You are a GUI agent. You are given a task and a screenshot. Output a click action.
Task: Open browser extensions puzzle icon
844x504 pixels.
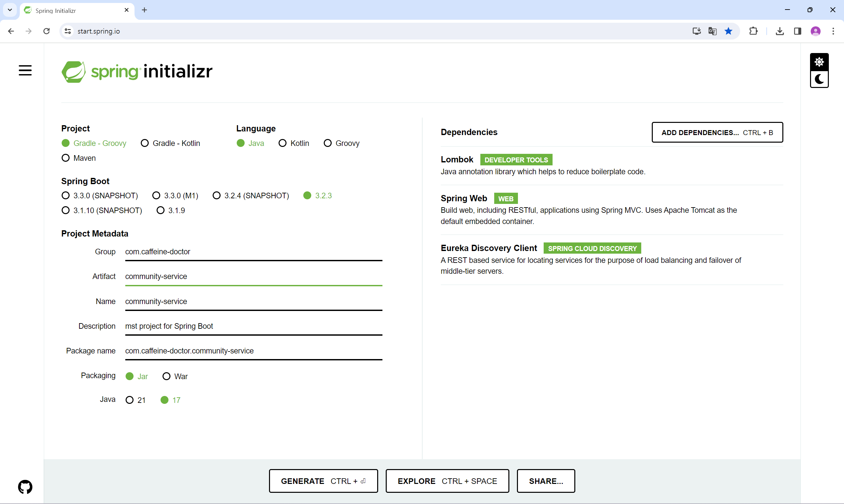(x=753, y=31)
